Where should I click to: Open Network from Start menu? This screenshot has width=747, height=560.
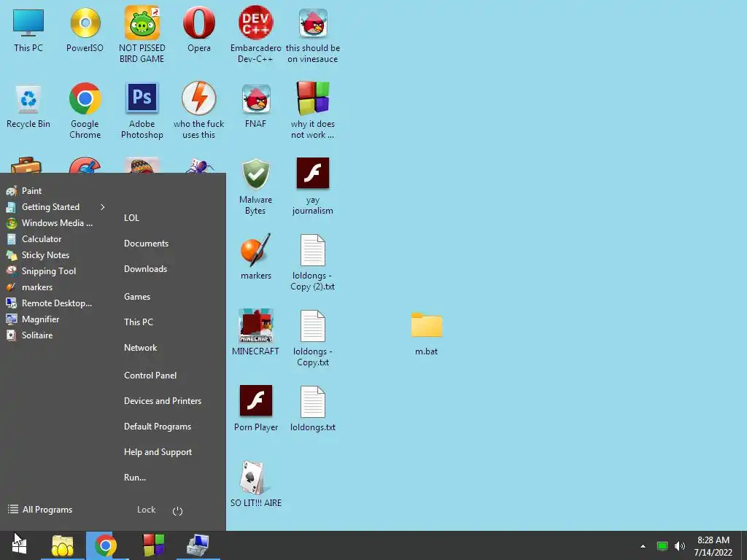click(x=141, y=348)
